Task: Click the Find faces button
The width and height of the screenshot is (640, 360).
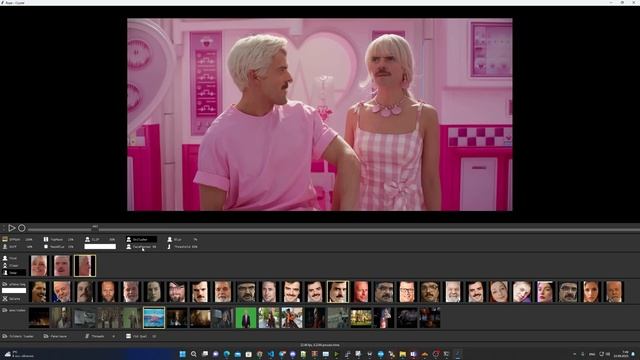Action: point(13,258)
